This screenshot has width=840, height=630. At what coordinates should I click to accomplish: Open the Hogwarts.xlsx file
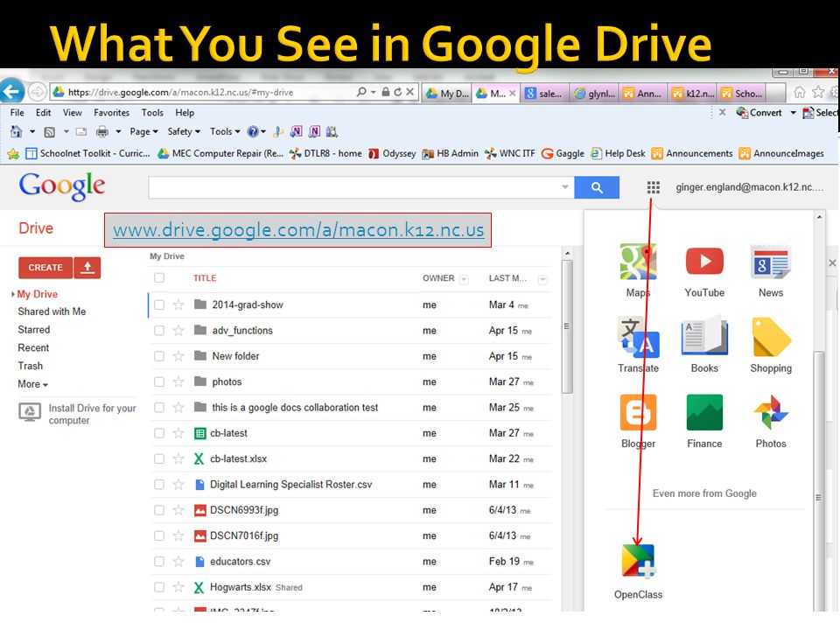[x=241, y=587]
